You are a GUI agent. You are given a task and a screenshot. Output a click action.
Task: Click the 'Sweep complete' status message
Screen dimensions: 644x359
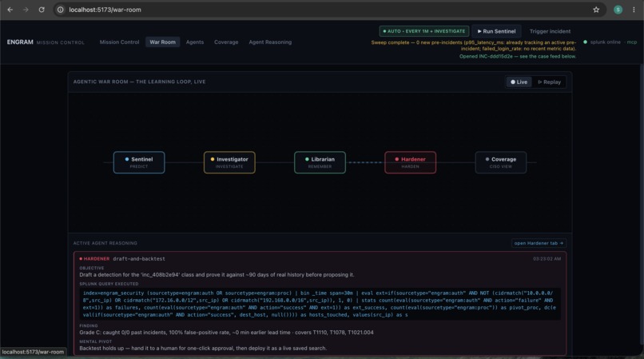(474, 46)
